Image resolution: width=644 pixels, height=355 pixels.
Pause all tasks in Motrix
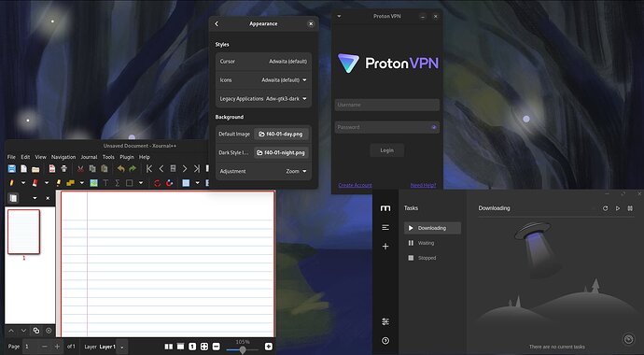[x=630, y=208]
